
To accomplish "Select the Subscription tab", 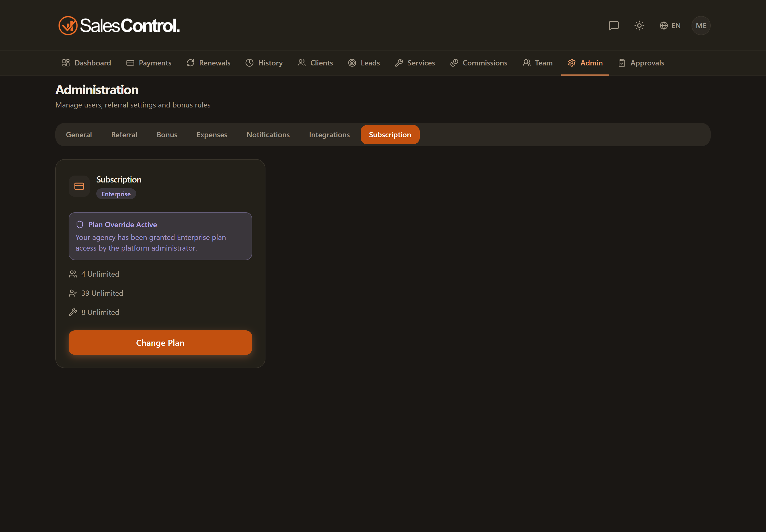I will (x=390, y=135).
